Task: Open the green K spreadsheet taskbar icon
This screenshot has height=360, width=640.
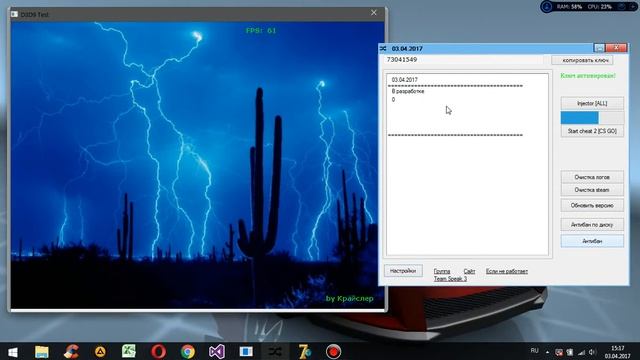Action: (129, 351)
